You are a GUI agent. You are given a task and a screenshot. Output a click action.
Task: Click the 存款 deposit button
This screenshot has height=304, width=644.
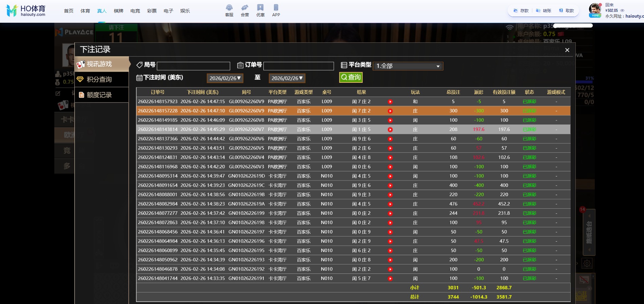(x=521, y=11)
